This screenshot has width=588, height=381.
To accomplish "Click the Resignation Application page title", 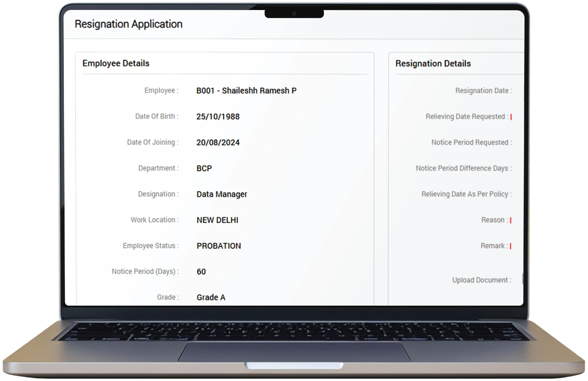I will point(128,24).
